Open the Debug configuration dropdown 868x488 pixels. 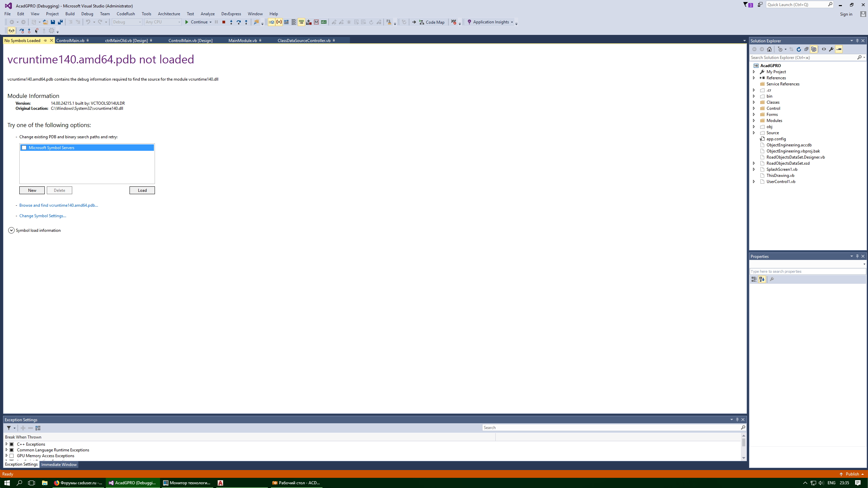127,22
